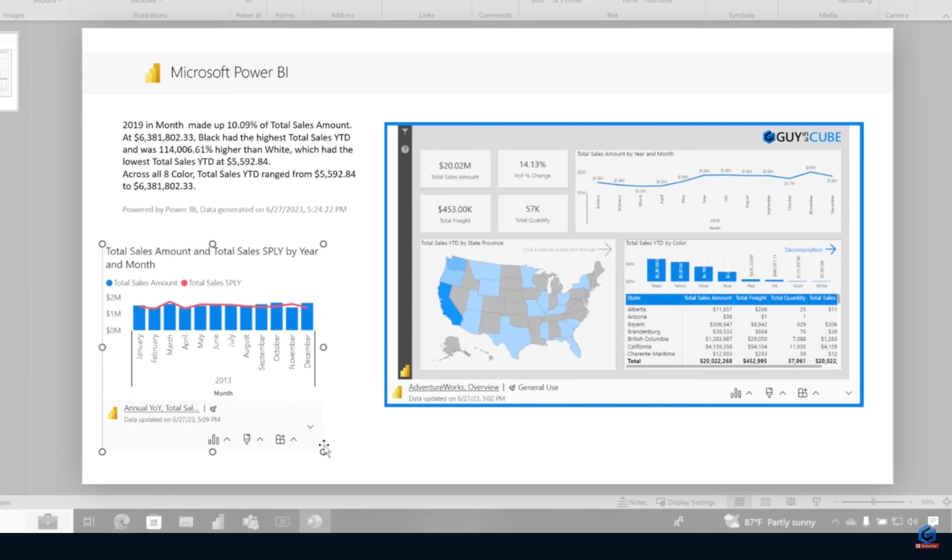Click the help question mark in report sidebar

click(x=405, y=149)
